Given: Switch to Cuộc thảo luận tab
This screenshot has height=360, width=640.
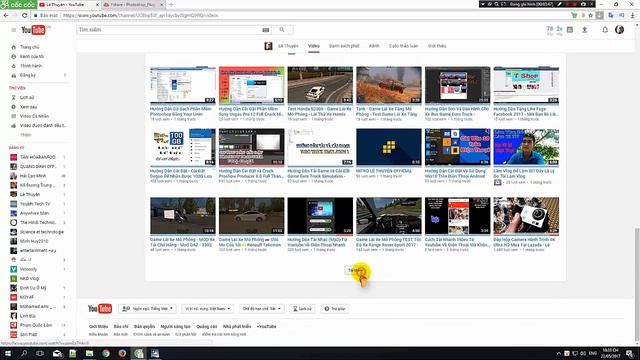Looking at the screenshot, I should pyautogui.click(x=403, y=46).
